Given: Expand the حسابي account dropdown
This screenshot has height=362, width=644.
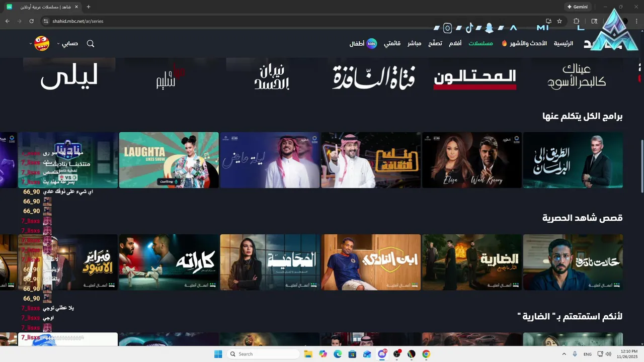Looking at the screenshot, I should coord(67,44).
